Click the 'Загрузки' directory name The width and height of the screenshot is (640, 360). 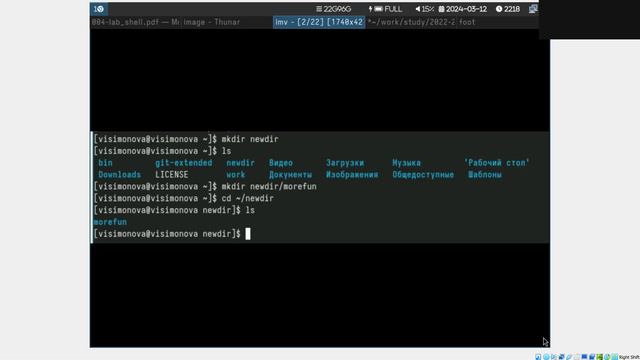(x=345, y=163)
